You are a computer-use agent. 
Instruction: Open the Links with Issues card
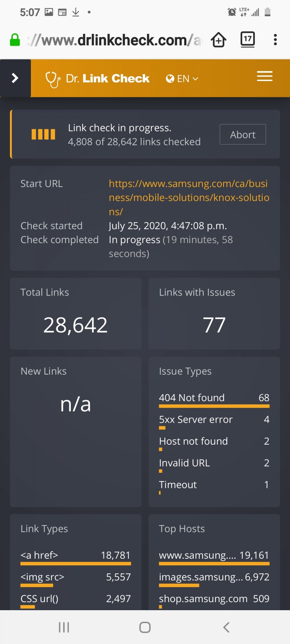click(x=214, y=314)
